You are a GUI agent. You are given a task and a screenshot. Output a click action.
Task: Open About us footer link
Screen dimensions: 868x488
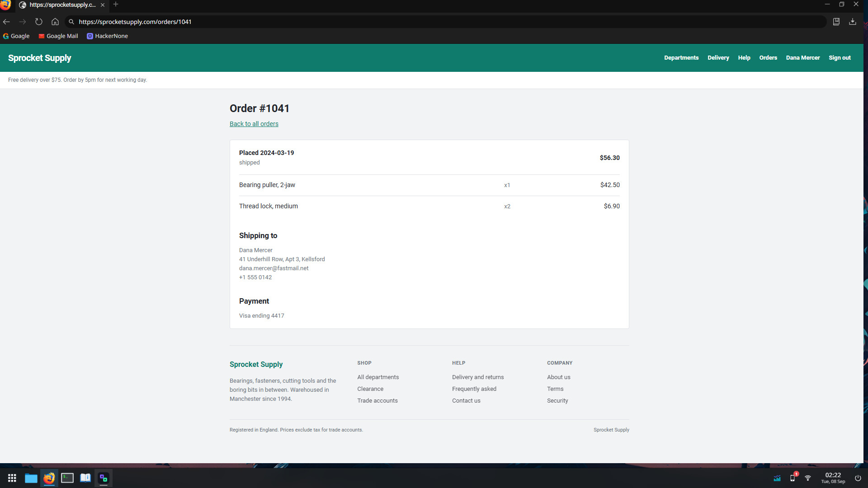point(559,377)
